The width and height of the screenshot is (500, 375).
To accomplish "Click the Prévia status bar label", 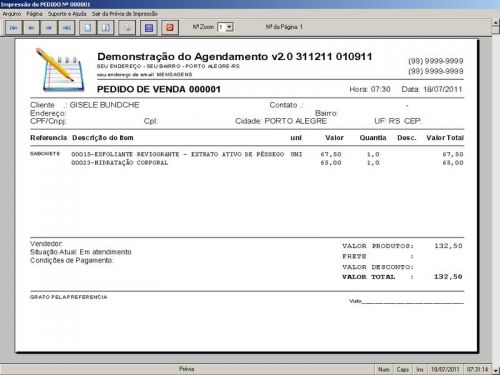I will click(187, 369).
